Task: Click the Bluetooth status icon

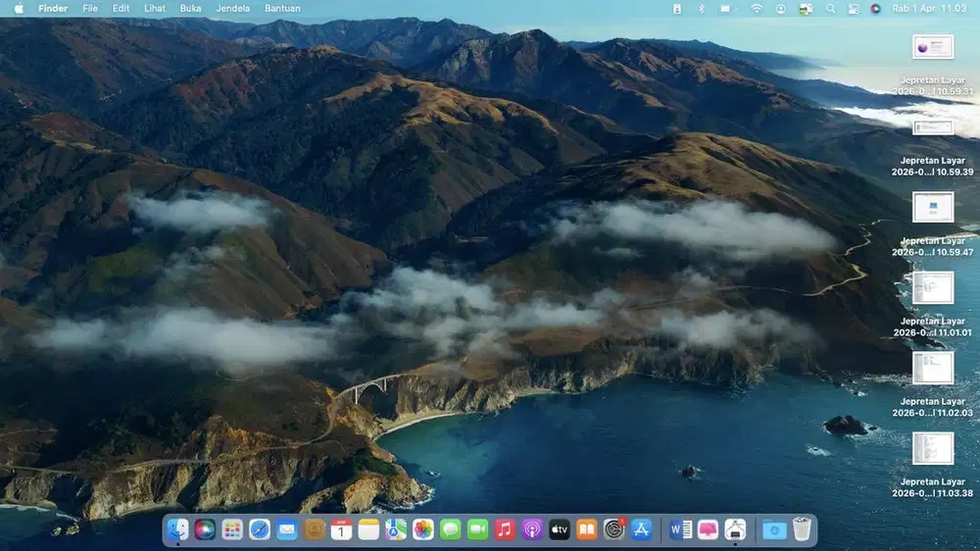Action: (x=702, y=9)
